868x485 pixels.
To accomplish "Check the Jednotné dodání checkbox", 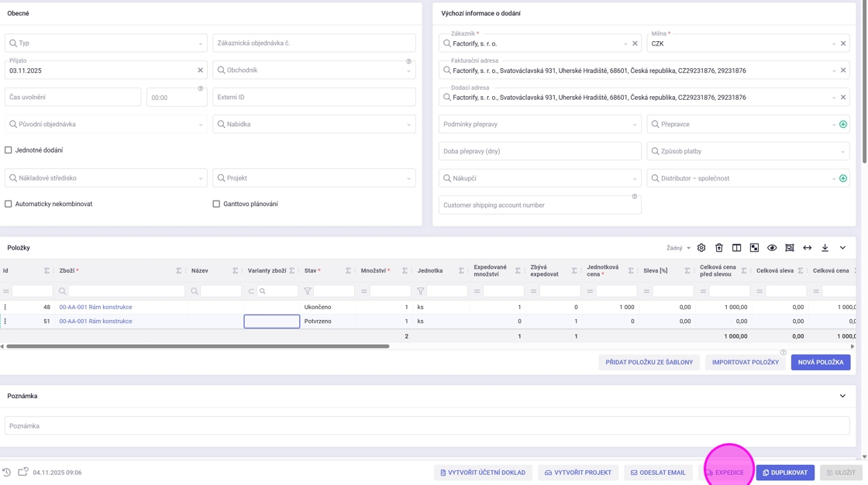I will [x=9, y=150].
